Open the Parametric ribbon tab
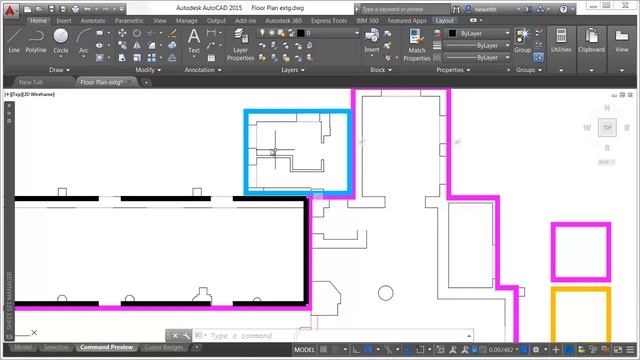 [129, 20]
